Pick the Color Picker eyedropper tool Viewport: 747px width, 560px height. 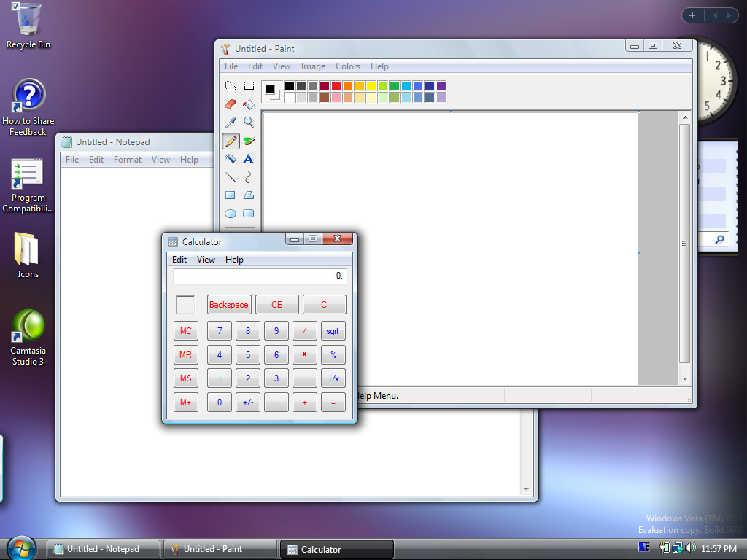pyautogui.click(x=231, y=122)
